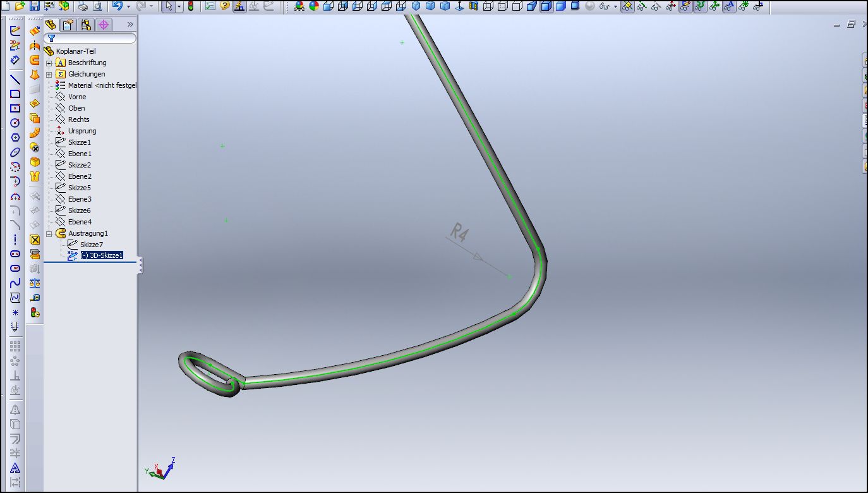This screenshot has width=868, height=493.
Task: Save the part with the floppy disk icon
Action: tap(34, 6)
